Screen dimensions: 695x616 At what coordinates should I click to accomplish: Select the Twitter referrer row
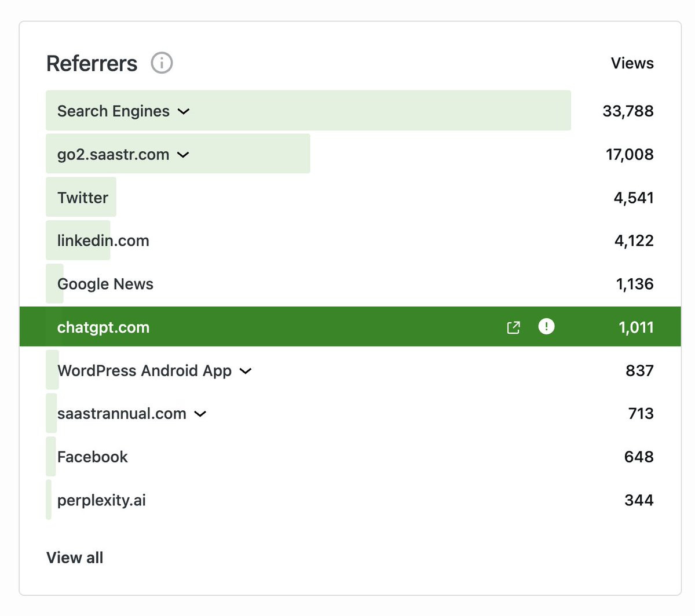point(83,198)
